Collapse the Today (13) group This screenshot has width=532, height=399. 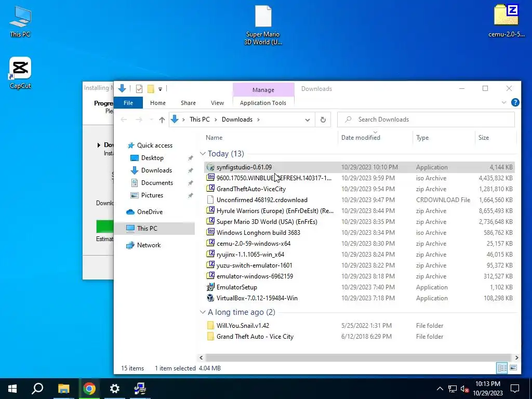point(203,154)
